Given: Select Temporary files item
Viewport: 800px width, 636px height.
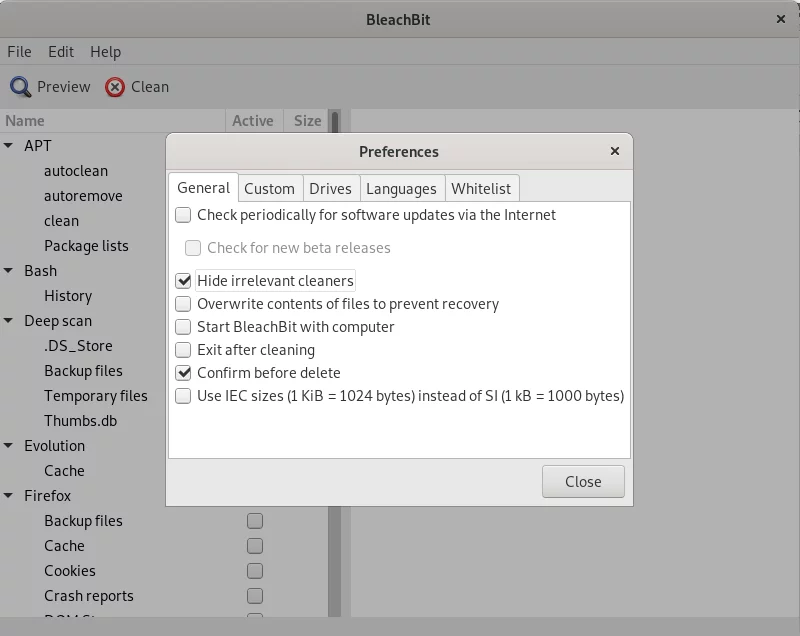Looking at the screenshot, I should pyautogui.click(x=95, y=396).
